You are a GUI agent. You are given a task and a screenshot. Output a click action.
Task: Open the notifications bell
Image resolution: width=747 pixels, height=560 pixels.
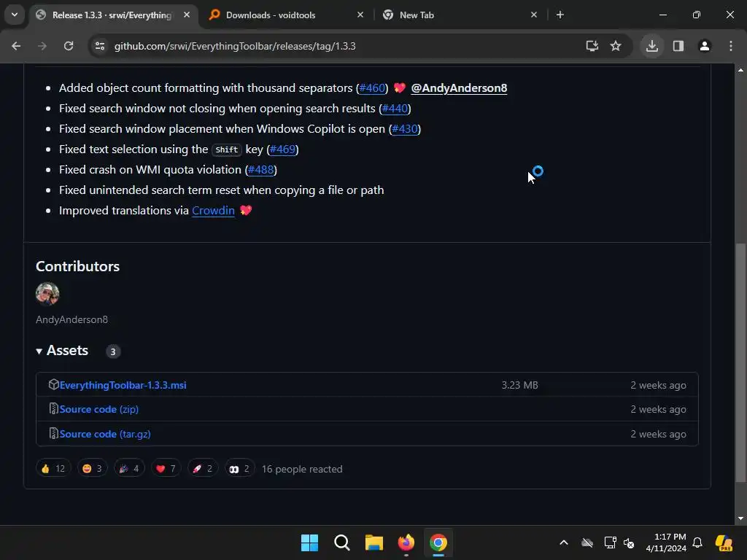(697, 542)
